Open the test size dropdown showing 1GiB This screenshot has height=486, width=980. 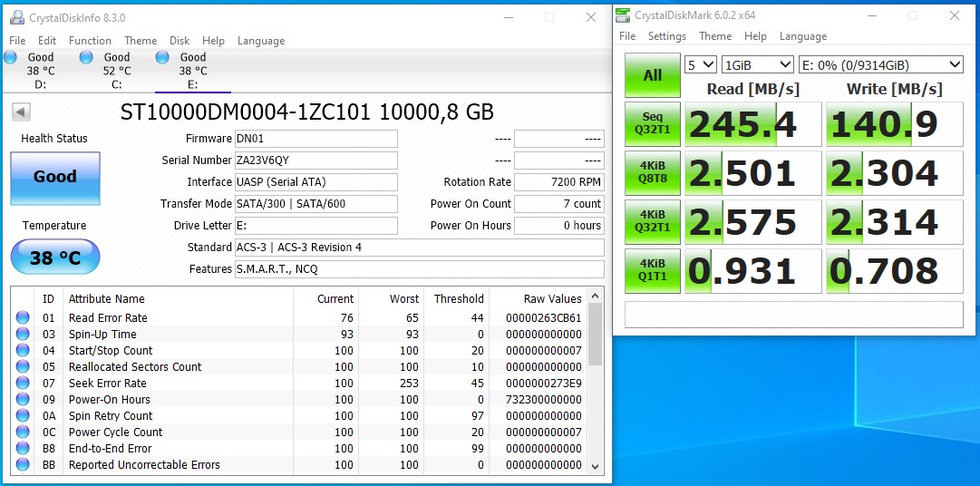click(x=758, y=64)
